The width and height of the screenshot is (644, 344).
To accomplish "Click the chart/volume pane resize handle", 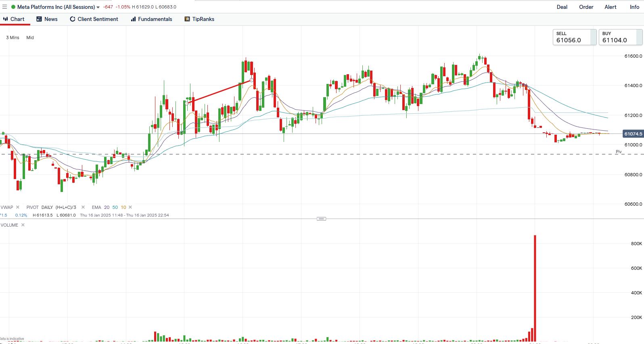I will 322,219.
